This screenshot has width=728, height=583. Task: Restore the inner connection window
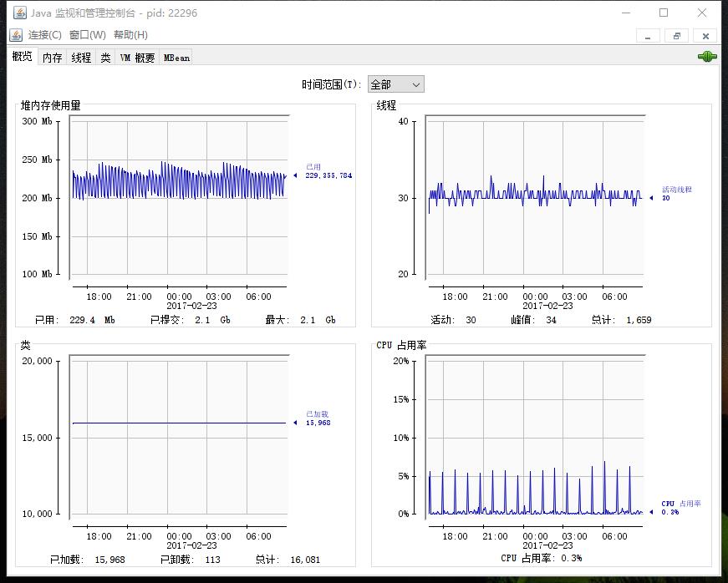coord(676,36)
